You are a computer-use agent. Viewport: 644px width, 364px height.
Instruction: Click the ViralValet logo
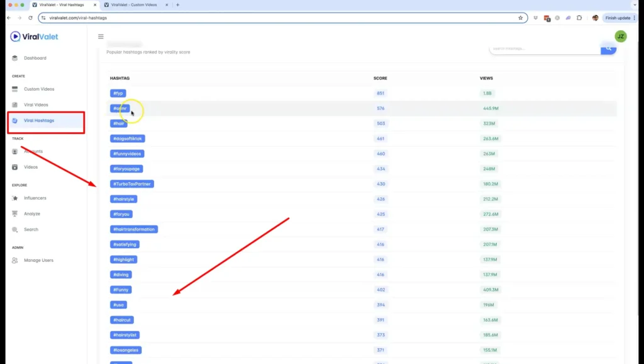click(34, 37)
